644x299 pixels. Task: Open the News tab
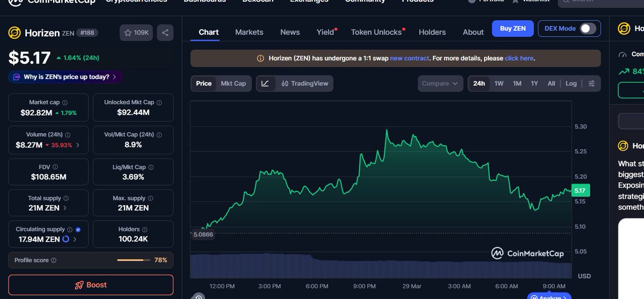[x=290, y=32]
